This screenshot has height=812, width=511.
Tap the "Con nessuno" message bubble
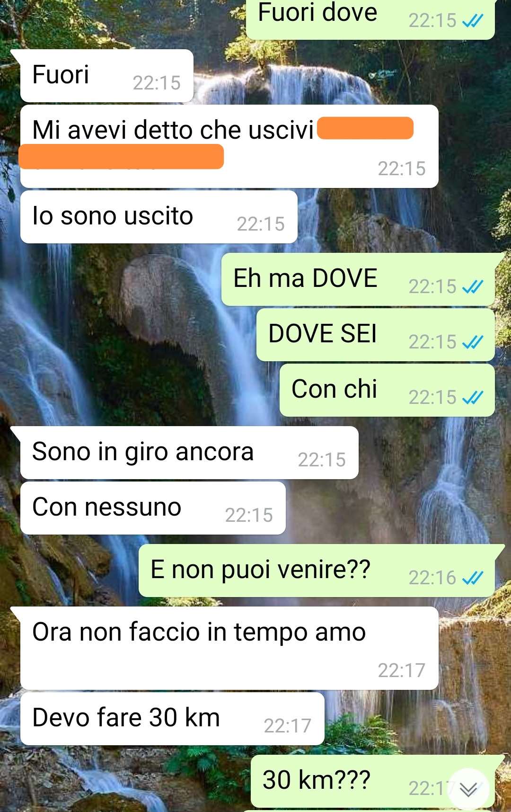(153, 508)
